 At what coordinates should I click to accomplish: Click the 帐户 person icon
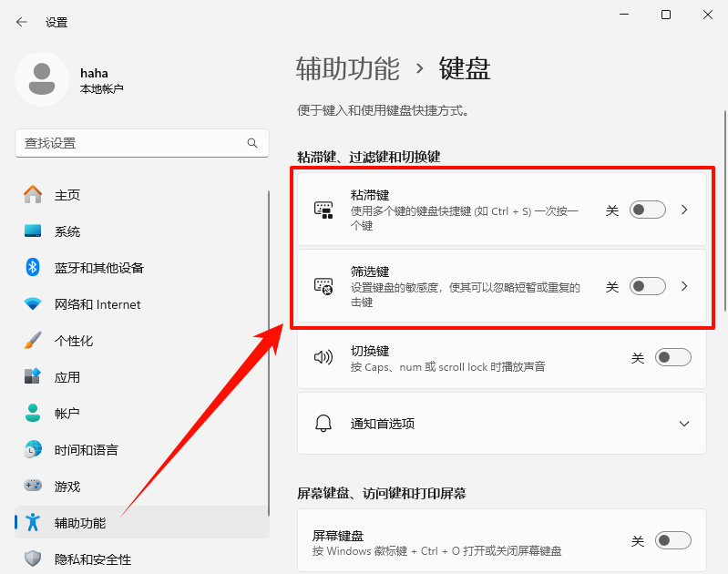coord(33,413)
